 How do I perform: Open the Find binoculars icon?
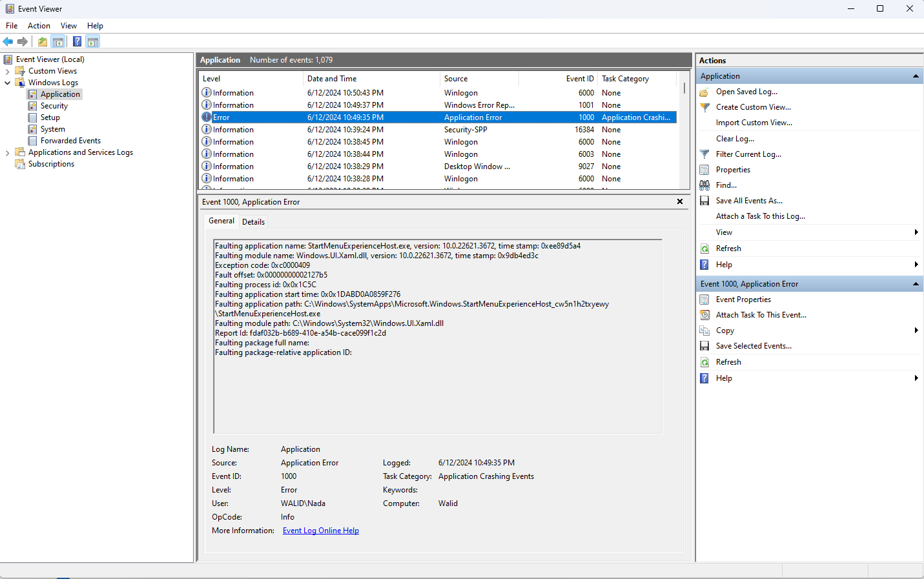tap(704, 185)
